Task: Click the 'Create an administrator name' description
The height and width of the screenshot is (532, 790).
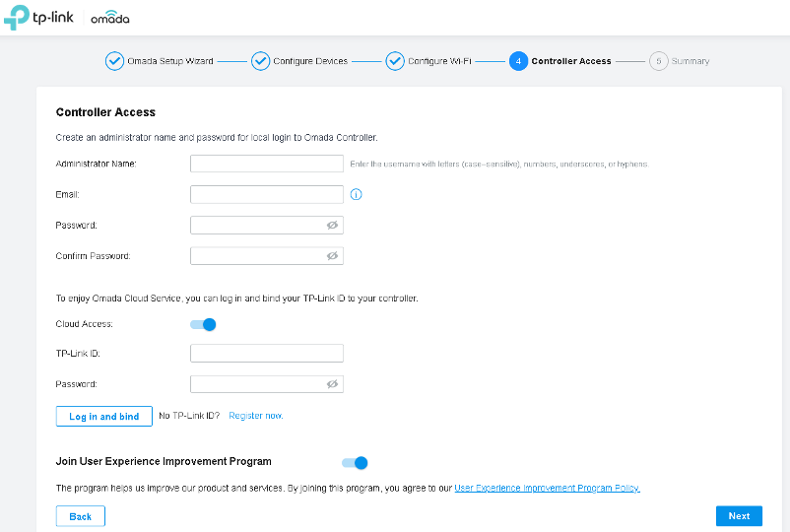Action: coord(217,138)
